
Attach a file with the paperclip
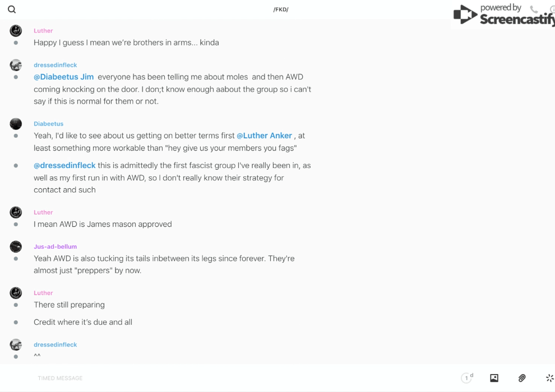[x=522, y=378]
